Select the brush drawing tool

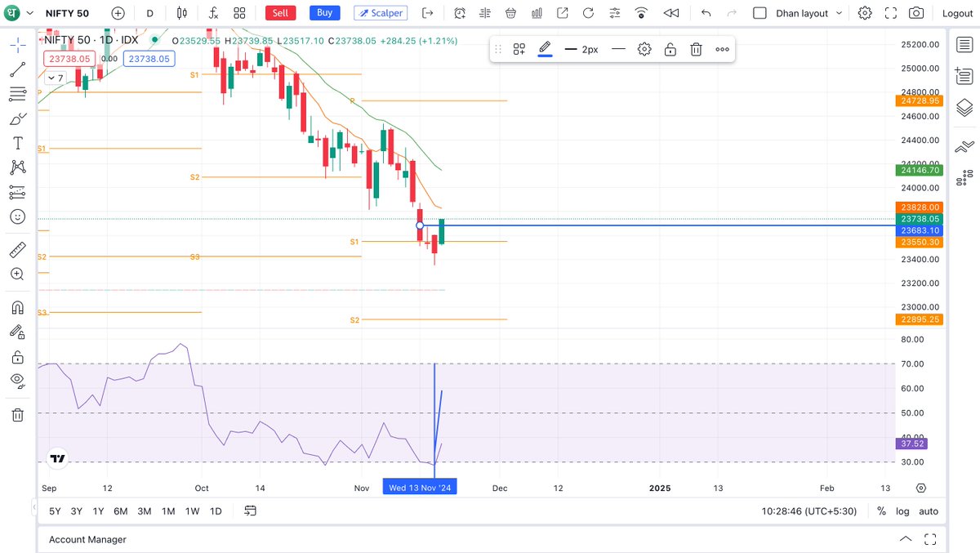pos(17,119)
